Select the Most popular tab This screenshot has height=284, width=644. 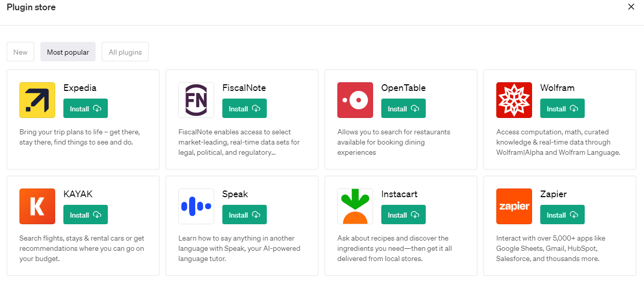click(68, 52)
